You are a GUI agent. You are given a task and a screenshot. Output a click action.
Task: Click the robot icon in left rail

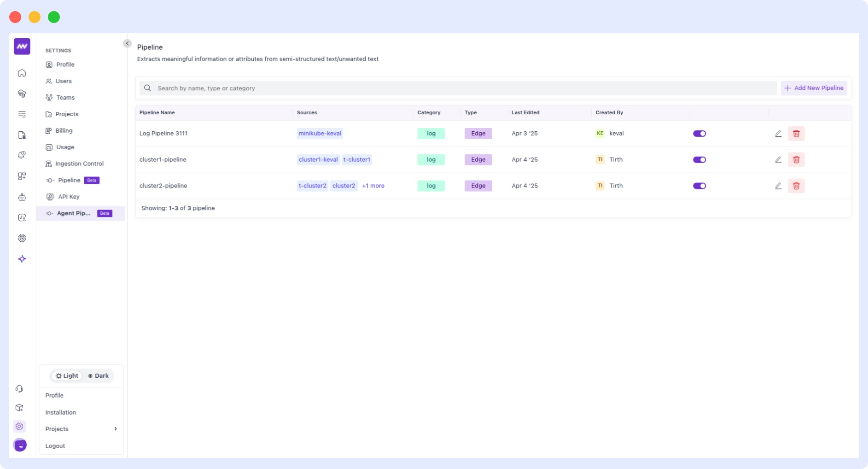tap(22, 197)
